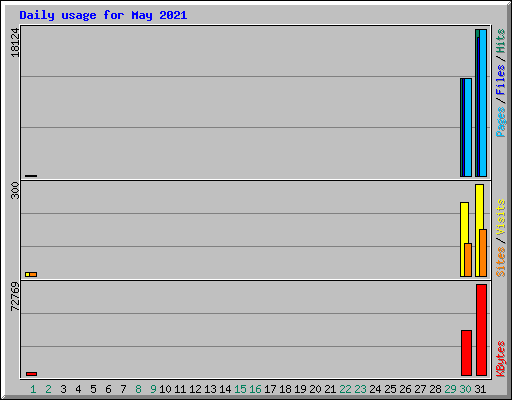Click day label 26 on the axis
512x400 pixels.
(405, 389)
